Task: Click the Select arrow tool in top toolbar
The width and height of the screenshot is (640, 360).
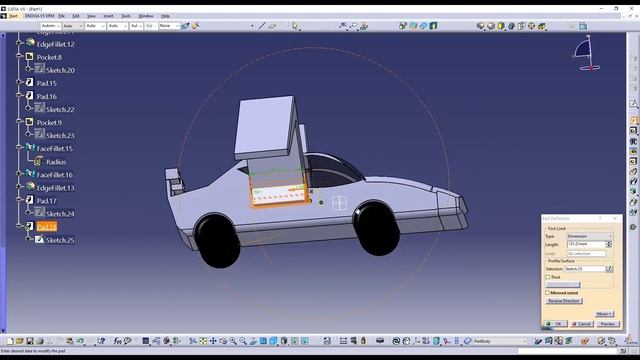Action: pos(295,26)
